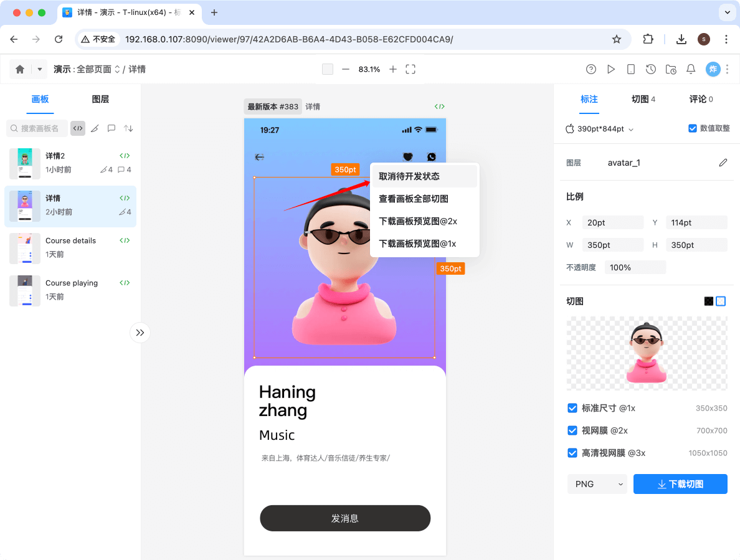Select the Course details artboard thumbnail

coord(24,248)
